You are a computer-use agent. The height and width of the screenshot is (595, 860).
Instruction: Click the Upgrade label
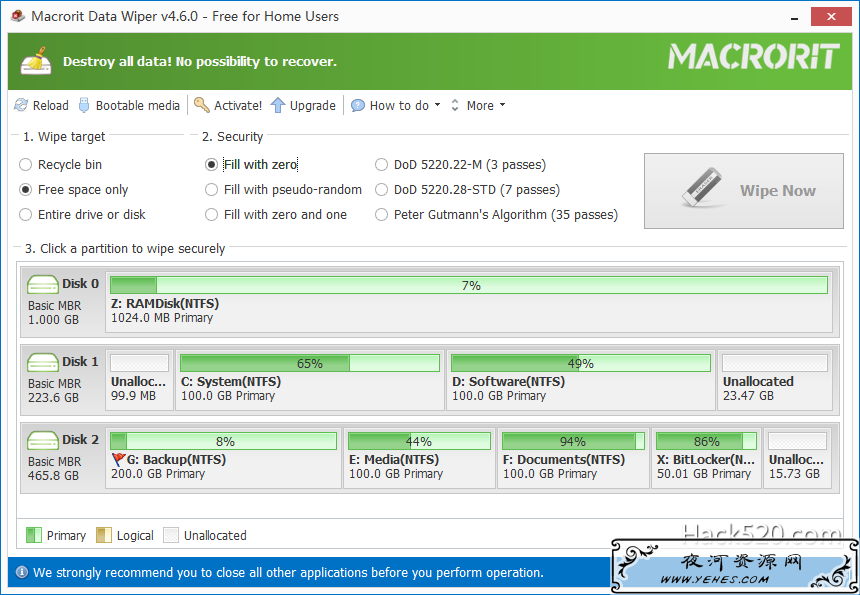click(x=313, y=105)
